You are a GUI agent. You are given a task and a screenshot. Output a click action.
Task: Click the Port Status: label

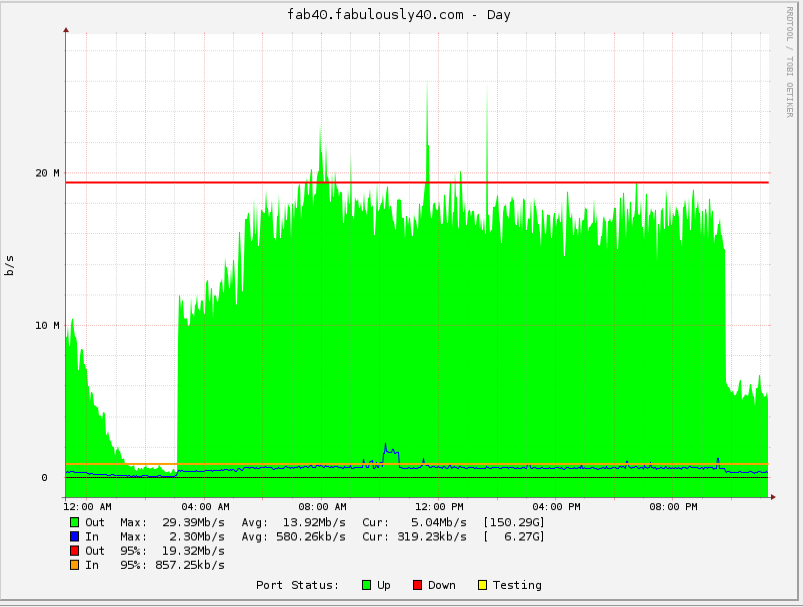point(298,585)
